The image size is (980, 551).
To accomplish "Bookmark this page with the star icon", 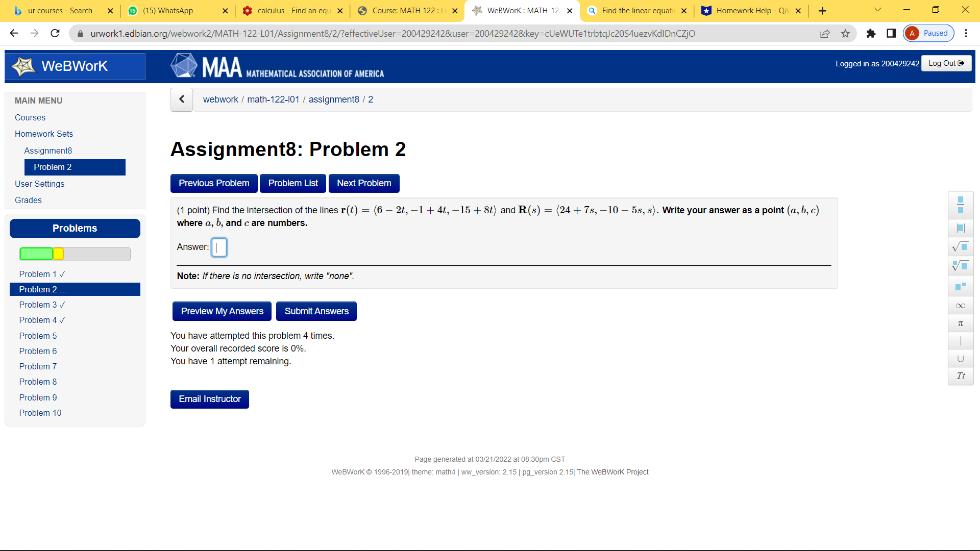I will tap(845, 34).
